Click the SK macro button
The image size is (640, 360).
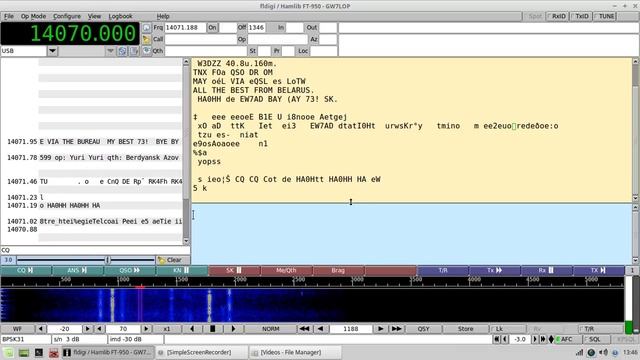234,270
